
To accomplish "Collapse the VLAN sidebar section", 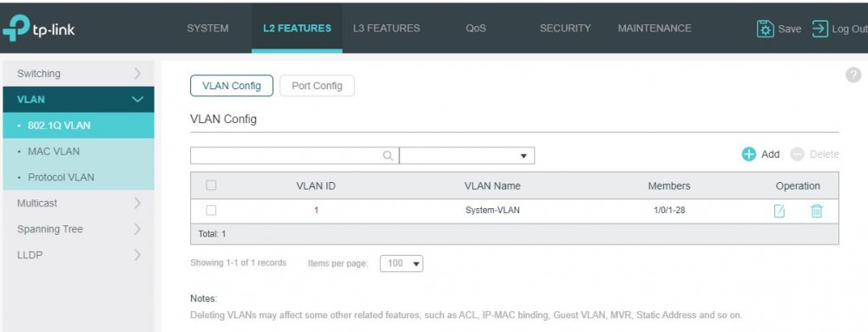I will click(x=78, y=100).
